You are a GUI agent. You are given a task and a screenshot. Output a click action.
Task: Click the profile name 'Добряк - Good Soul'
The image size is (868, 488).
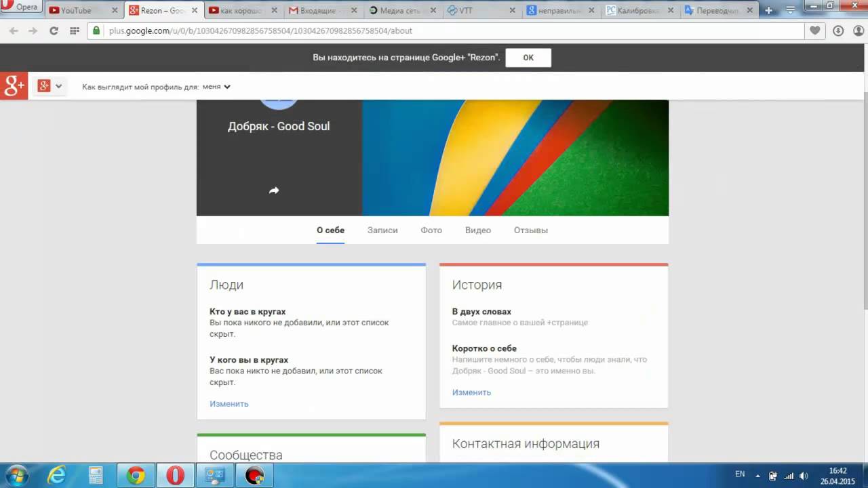point(279,126)
